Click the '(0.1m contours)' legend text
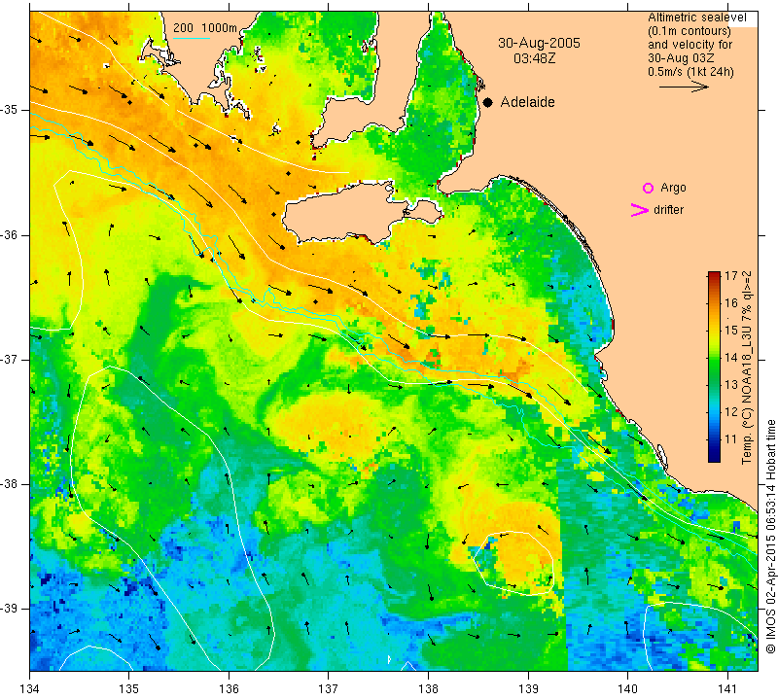The height and width of the screenshot is (700, 778). coord(690,31)
